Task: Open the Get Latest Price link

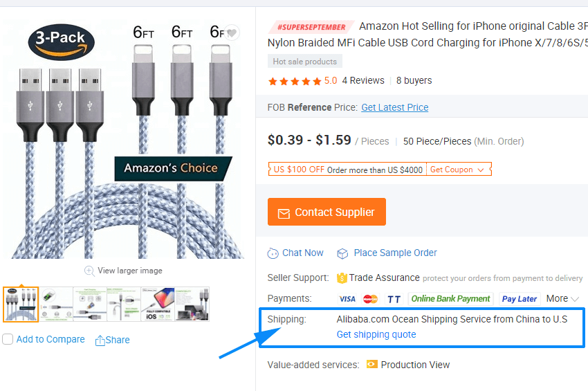Action: 394,107
